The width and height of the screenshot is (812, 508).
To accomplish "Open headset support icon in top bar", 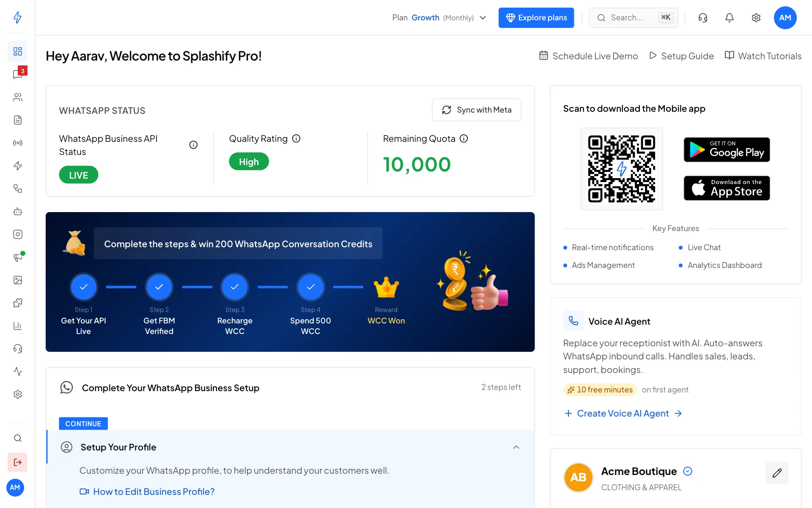I will pos(703,18).
